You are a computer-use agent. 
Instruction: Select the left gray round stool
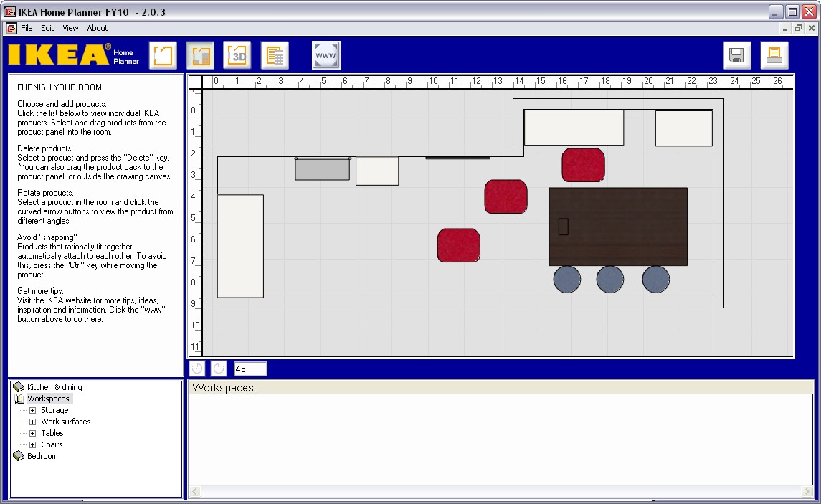click(567, 280)
